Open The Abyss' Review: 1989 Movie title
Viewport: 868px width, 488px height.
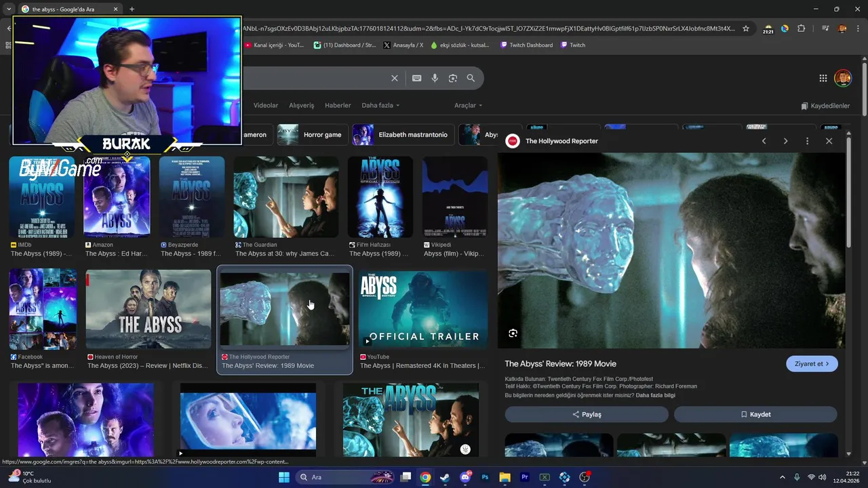click(560, 364)
